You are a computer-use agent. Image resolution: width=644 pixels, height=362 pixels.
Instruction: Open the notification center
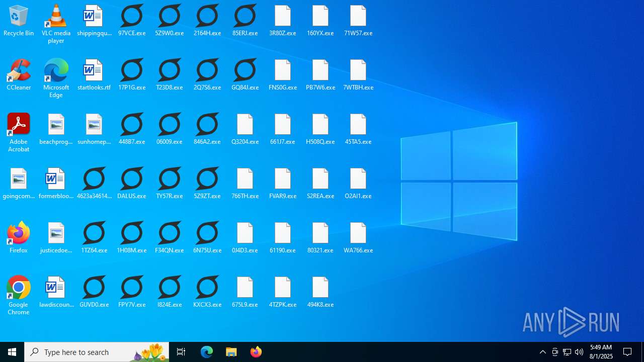click(x=627, y=352)
